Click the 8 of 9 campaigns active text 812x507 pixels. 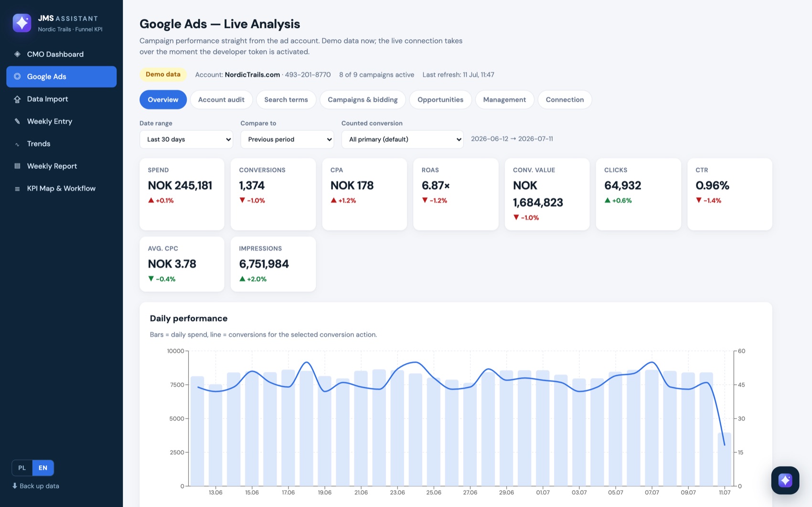point(376,75)
